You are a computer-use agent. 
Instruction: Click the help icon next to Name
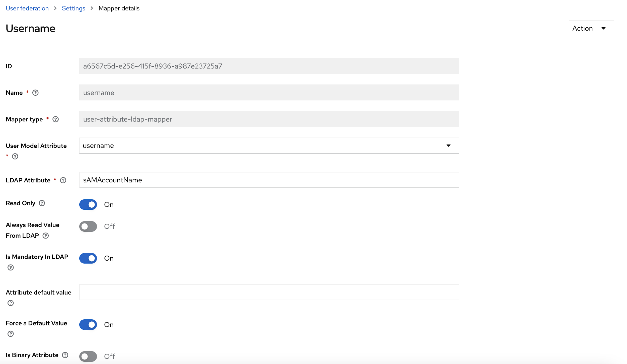coord(35,93)
